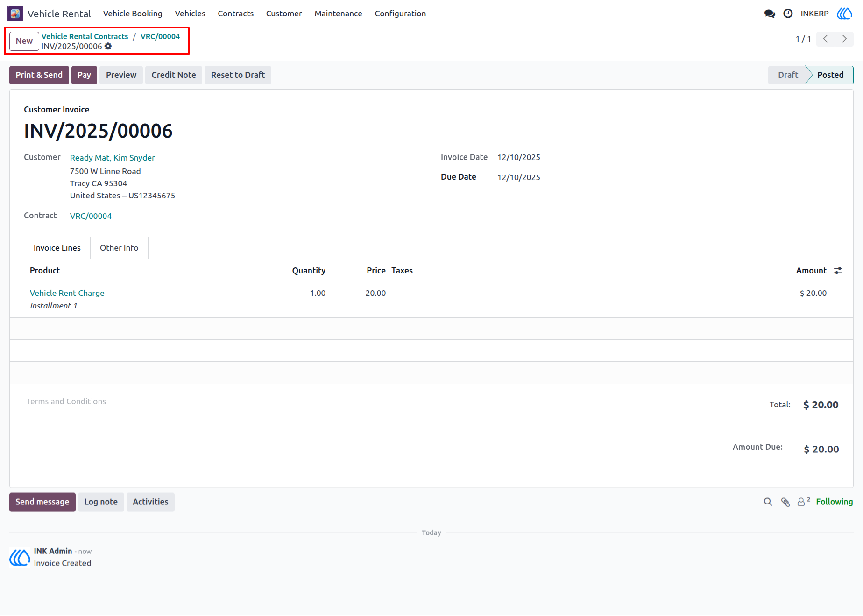
Task: Click the Pay button
Action: [84, 75]
